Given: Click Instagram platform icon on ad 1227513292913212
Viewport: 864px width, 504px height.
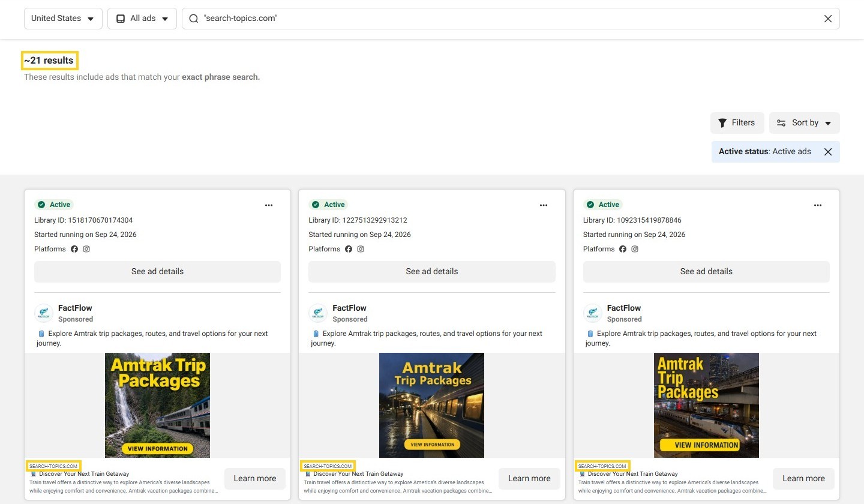Looking at the screenshot, I should tap(361, 249).
